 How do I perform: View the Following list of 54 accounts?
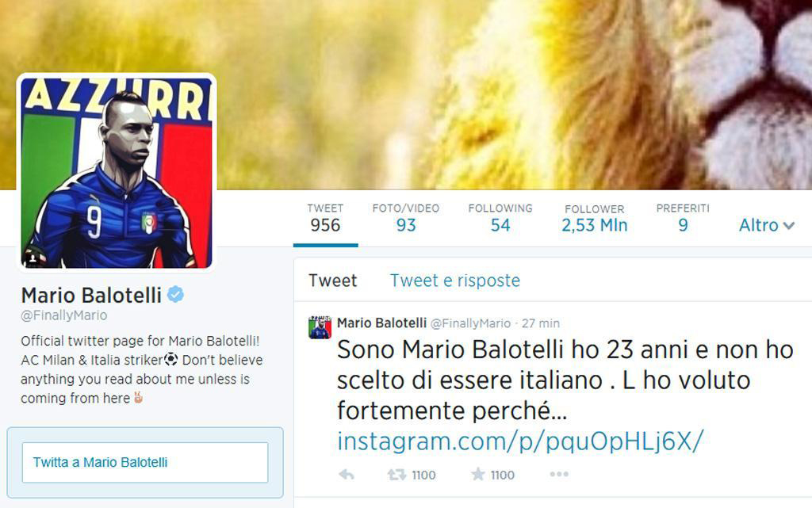click(x=500, y=218)
